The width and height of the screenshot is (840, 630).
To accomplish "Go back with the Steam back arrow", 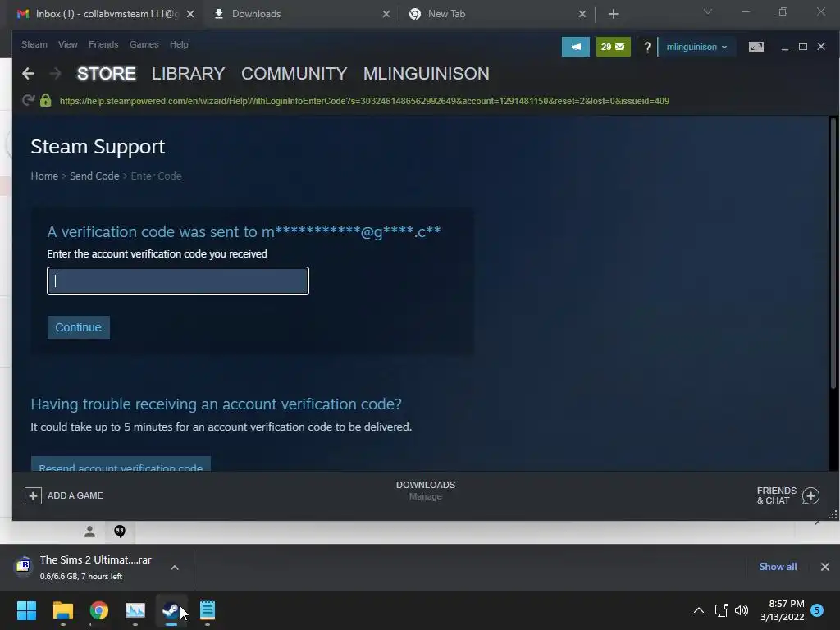I will tap(28, 73).
